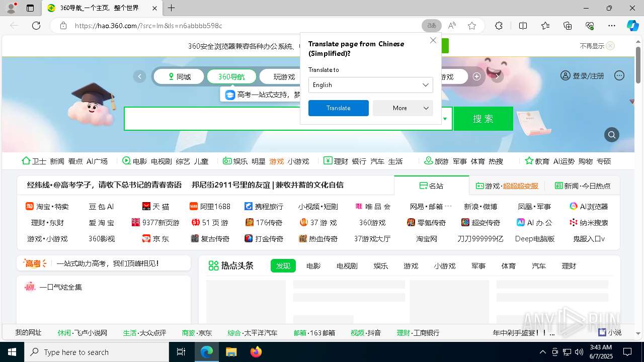
Task: Click the browser Refresh icon
Action: pyautogui.click(x=36, y=26)
